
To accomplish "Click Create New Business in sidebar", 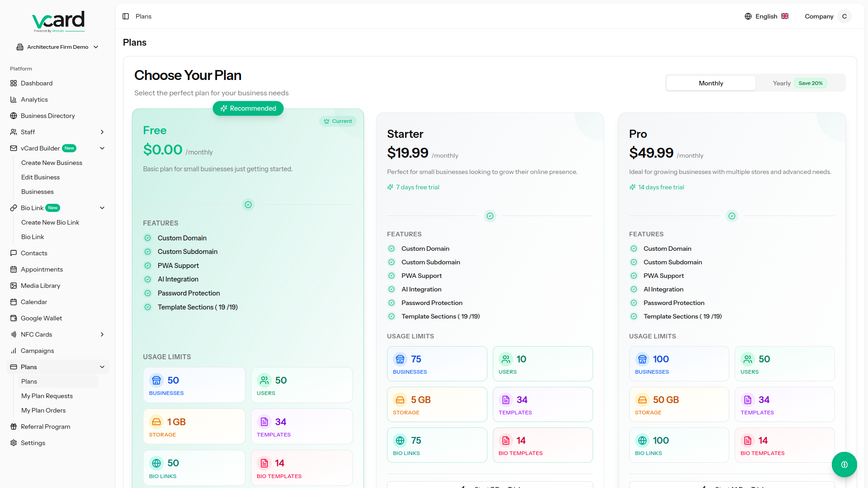I will point(52,163).
